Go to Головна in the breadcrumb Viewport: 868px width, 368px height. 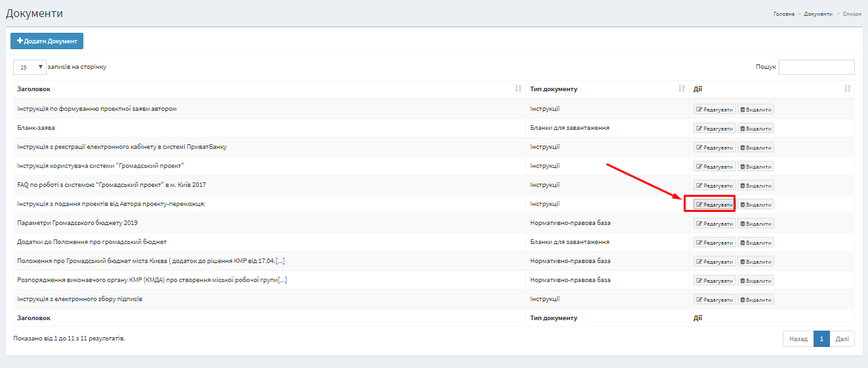tap(783, 14)
